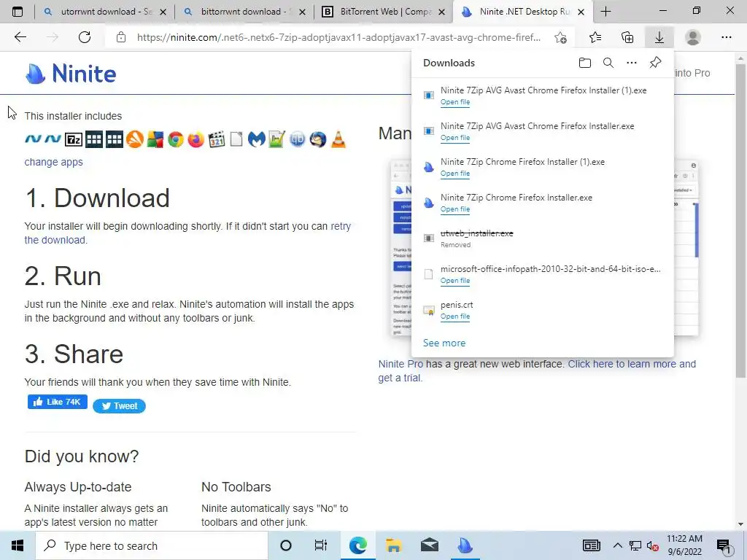Open the Windows Start menu
This screenshot has width=747, height=560.
18,545
